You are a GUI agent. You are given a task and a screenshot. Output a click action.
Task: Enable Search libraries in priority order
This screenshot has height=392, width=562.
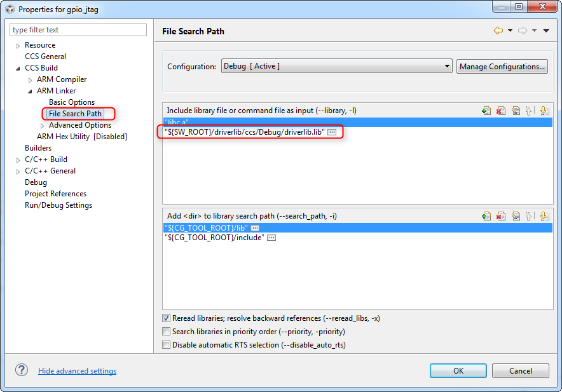(x=167, y=332)
